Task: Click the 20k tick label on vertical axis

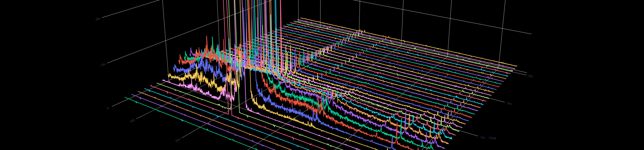Action: [x=97, y=19]
